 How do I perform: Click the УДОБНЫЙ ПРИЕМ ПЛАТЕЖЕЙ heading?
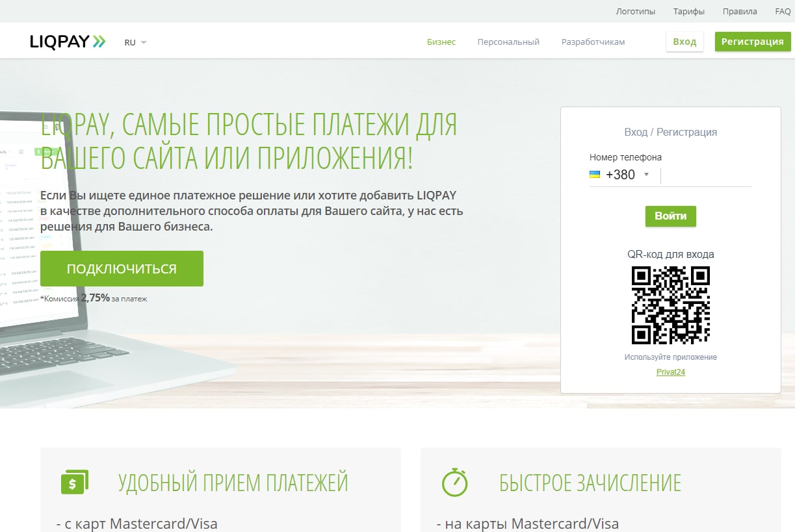tap(233, 483)
